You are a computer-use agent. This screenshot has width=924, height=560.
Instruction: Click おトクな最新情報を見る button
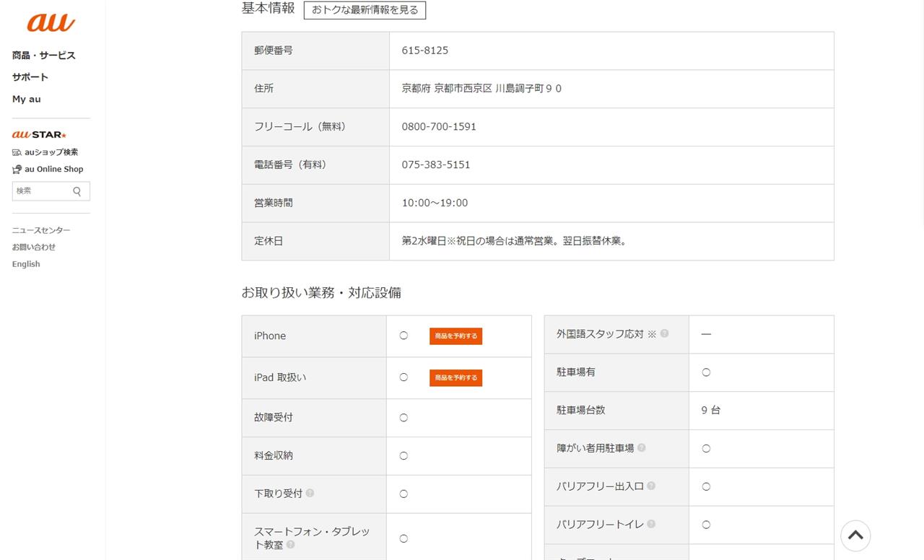click(x=365, y=10)
